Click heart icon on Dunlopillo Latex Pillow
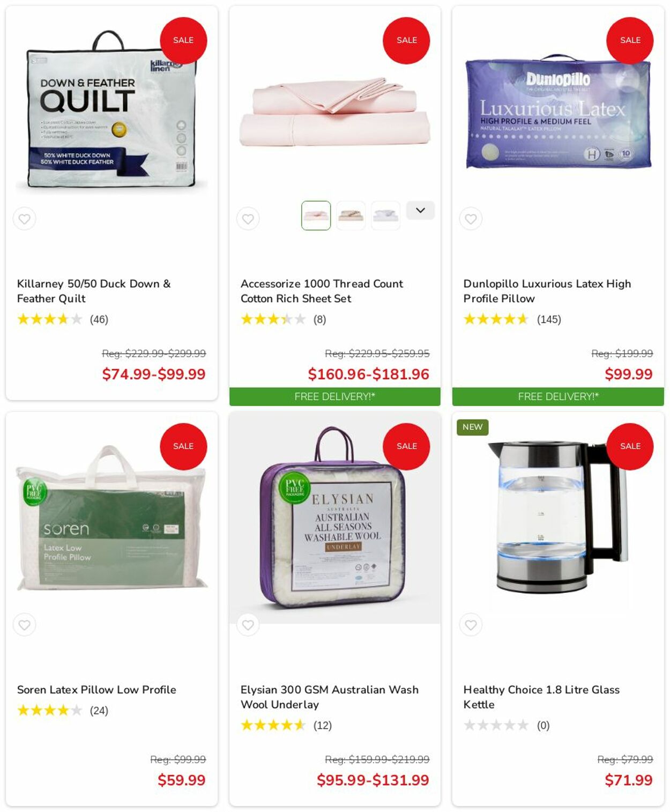This screenshot has width=670, height=812. 471,219
